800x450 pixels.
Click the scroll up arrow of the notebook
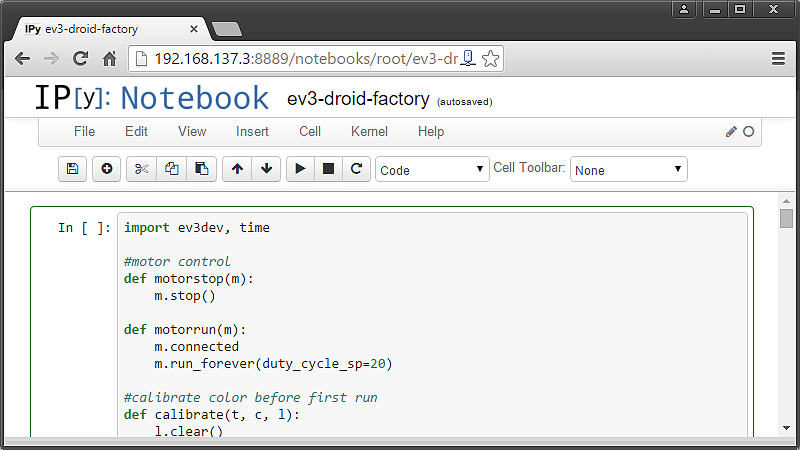click(786, 201)
